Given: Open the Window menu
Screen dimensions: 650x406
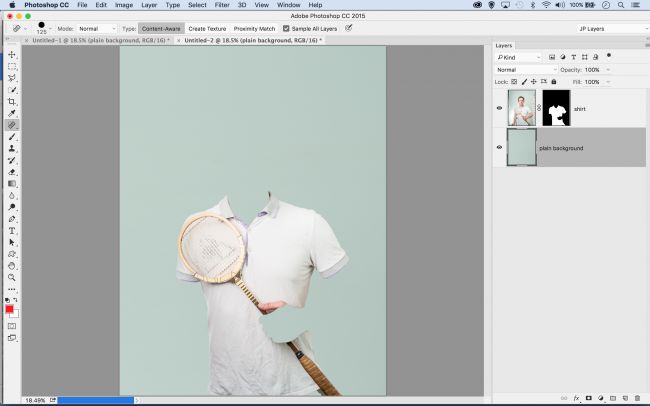Looking at the screenshot, I should point(289,5).
